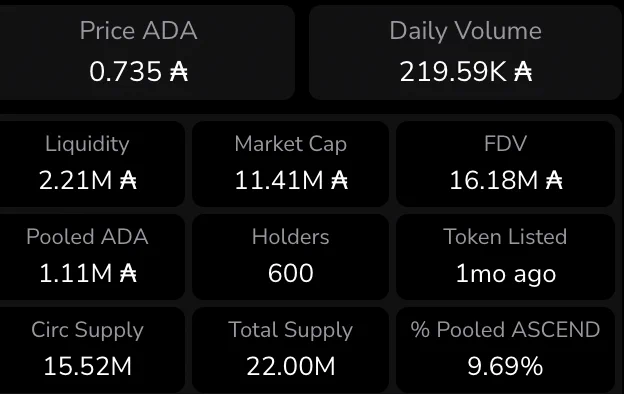This screenshot has height=394, width=624.
Task: Click the ADA symbol beside price 0.735
Action: click(179, 72)
